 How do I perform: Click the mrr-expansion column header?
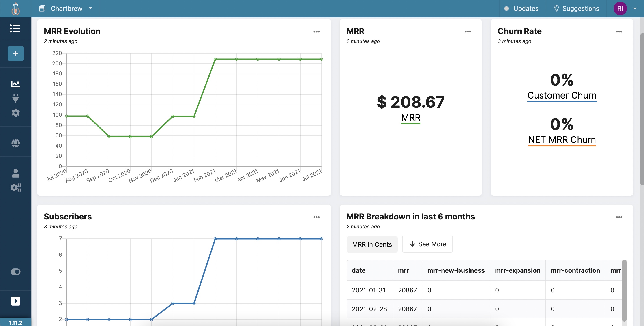click(x=518, y=270)
